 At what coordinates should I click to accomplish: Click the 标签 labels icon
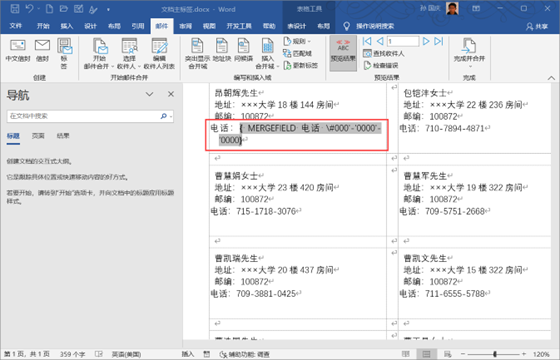[64, 54]
